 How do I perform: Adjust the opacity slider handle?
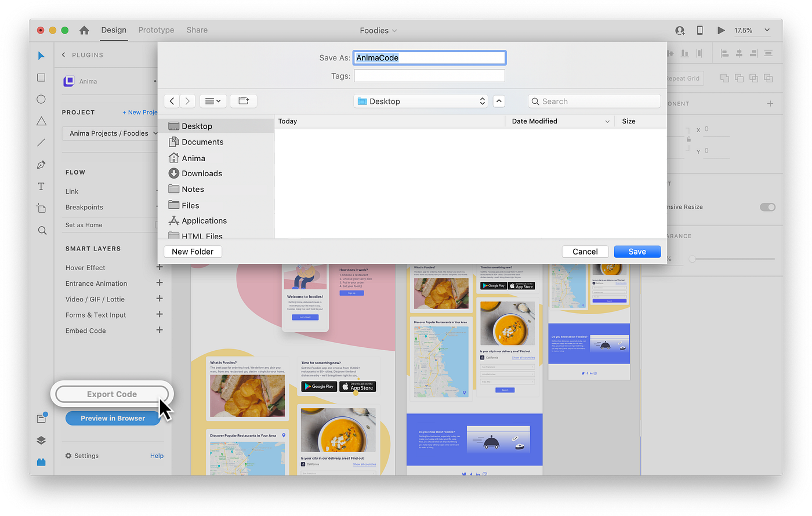click(x=692, y=259)
